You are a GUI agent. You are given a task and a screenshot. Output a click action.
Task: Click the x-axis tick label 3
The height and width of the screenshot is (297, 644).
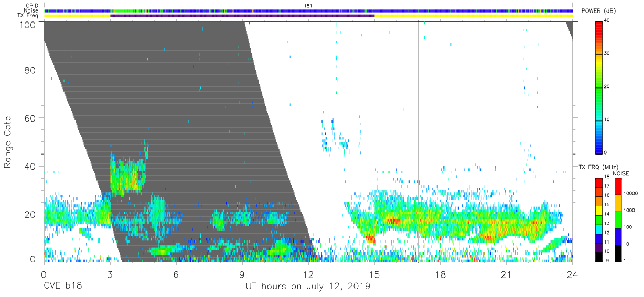[x=110, y=274]
